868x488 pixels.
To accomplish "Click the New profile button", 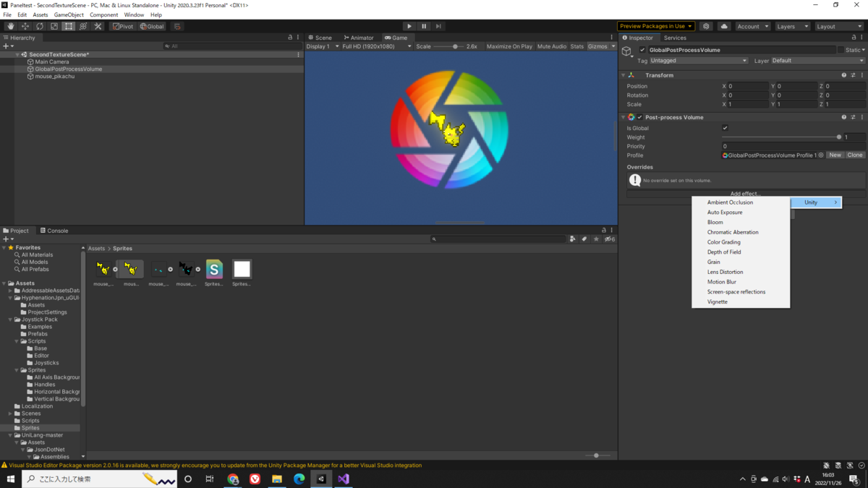I will point(835,155).
